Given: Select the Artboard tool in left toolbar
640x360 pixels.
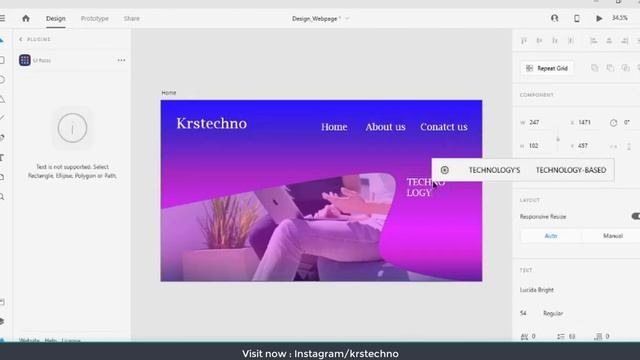Looking at the screenshot, I should pyautogui.click(x=2, y=177).
